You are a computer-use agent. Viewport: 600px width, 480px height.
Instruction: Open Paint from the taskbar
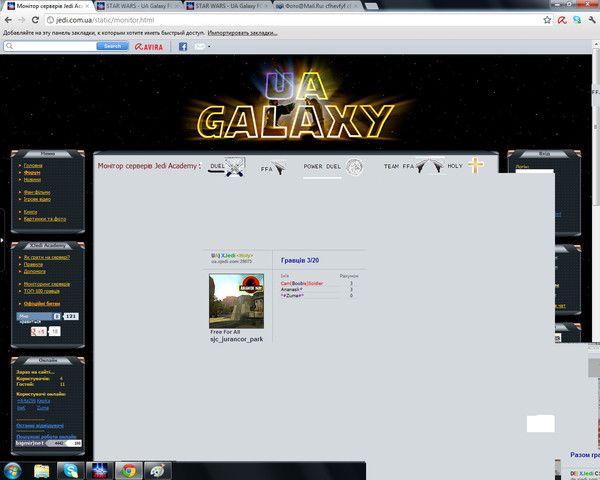[158, 470]
